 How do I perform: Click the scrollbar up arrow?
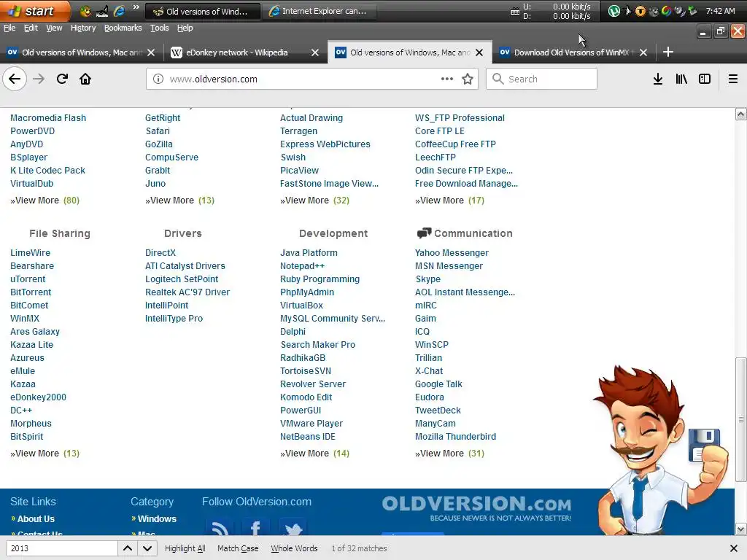click(740, 114)
